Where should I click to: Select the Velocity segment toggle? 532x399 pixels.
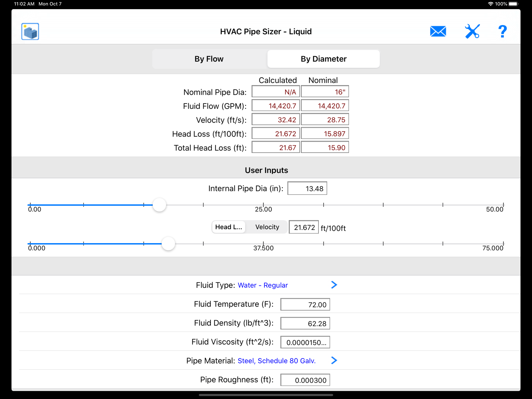point(267,227)
